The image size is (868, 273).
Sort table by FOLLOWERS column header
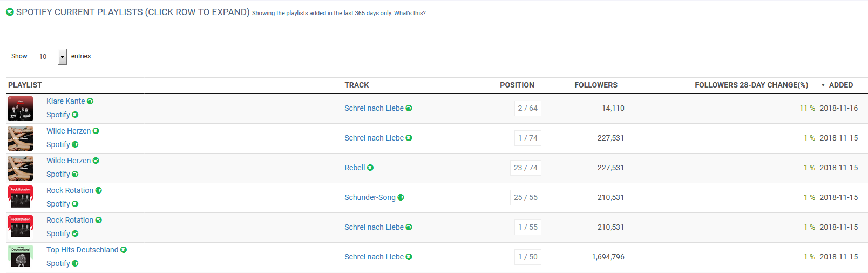tap(596, 85)
